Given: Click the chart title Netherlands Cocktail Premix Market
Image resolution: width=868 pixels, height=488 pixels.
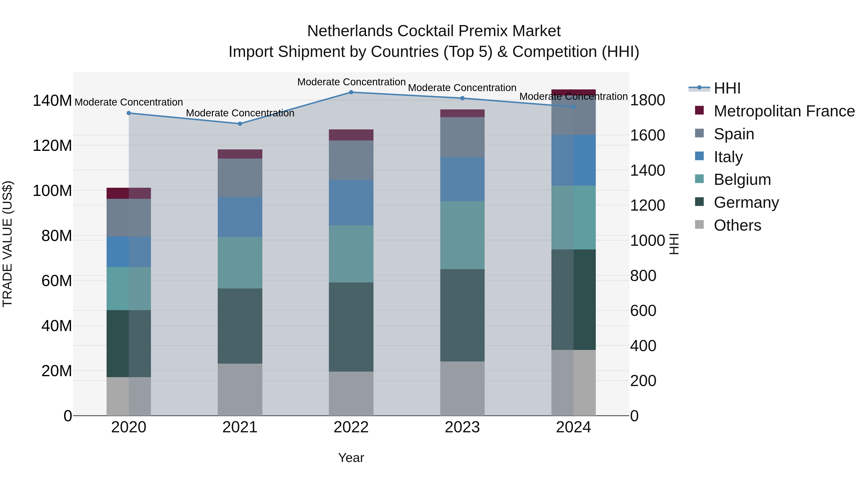Looking at the screenshot, I should pyautogui.click(x=434, y=31).
